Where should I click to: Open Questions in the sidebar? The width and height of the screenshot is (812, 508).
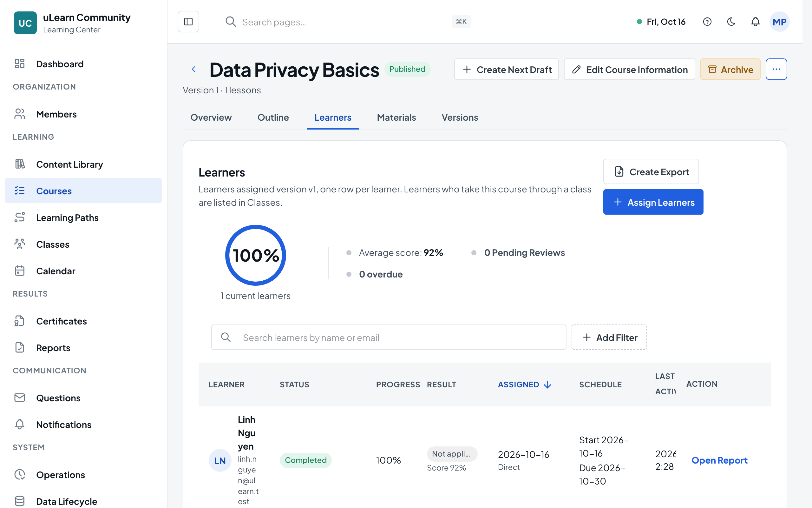point(83,398)
